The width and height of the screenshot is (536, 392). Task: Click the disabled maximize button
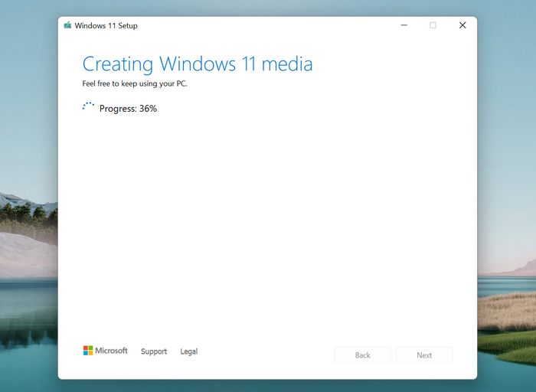[433, 25]
